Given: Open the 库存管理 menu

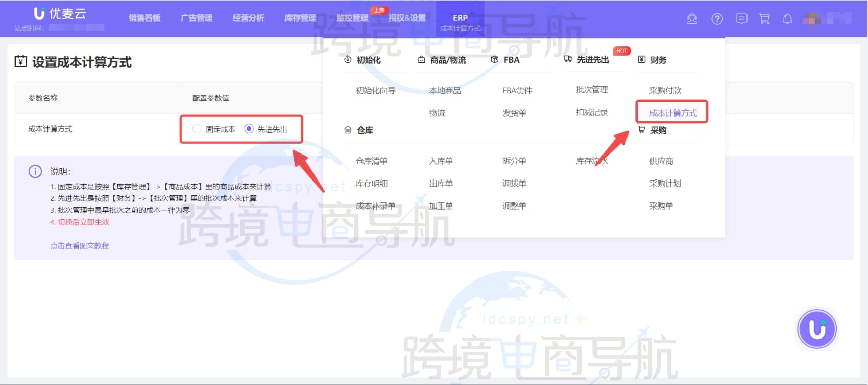Looking at the screenshot, I should pos(300,18).
